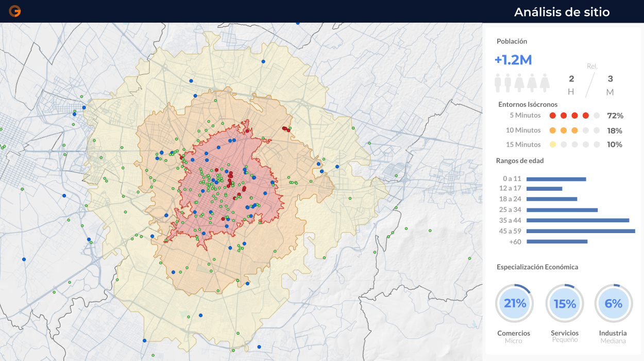Click the value 2 above the H label
644x361 pixels.
(571, 79)
